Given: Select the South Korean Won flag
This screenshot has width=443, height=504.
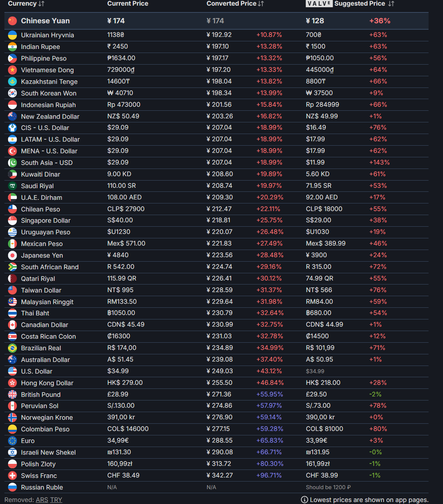Looking at the screenshot, I should (12, 93).
